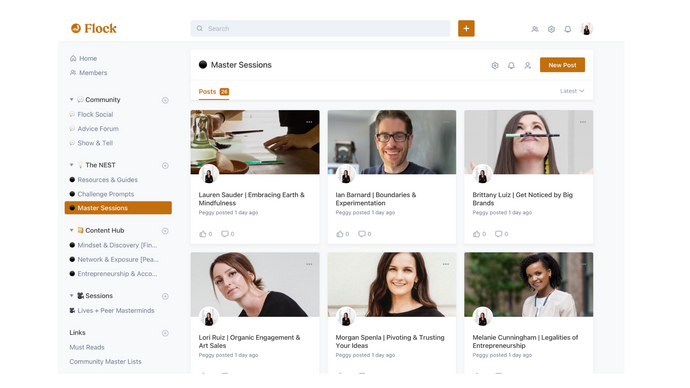Open Master Sessions space settings gear
The image size is (690, 388).
pos(495,66)
